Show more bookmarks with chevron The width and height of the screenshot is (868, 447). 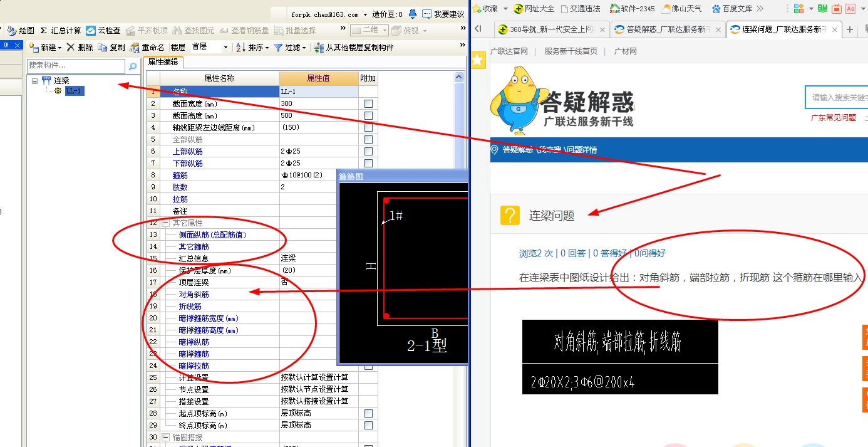click(x=760, y=9)
